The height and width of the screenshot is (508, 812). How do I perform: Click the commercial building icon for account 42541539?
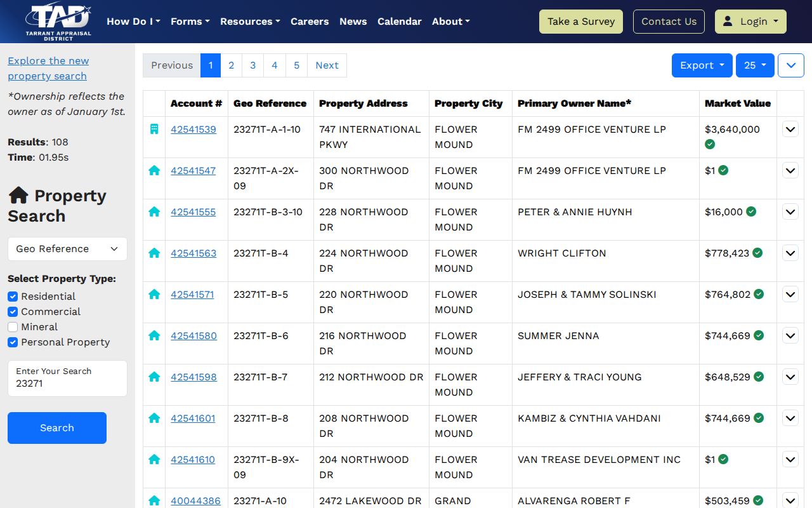pyautogui.click(x=154, y=130)
